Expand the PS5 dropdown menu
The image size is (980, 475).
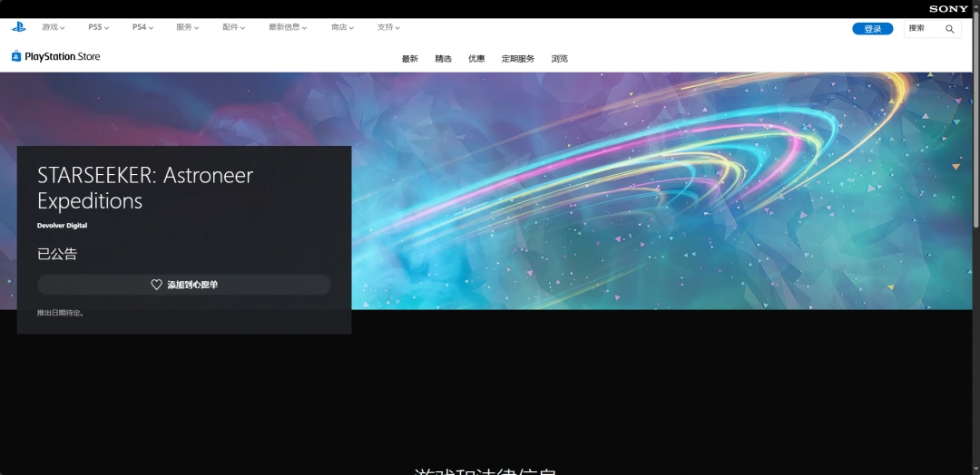[98, 27]
